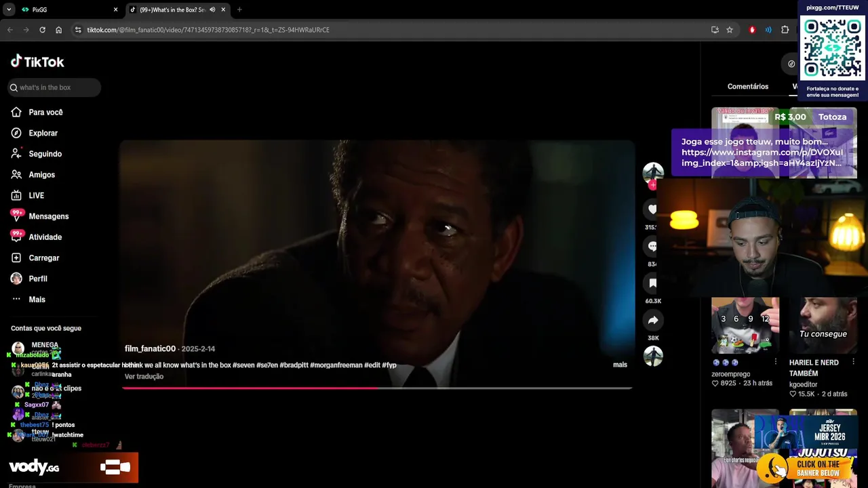Open zeroemprego profile link
Screen dimensions: 868x488
point(731,374)
